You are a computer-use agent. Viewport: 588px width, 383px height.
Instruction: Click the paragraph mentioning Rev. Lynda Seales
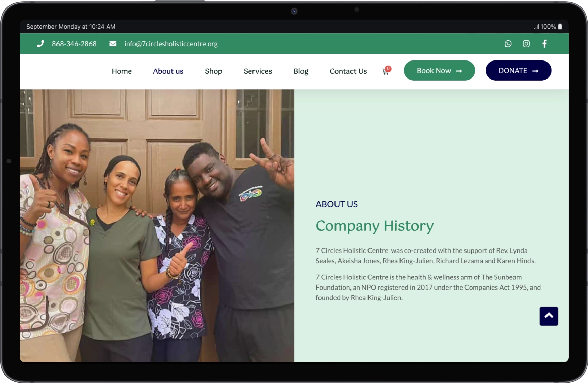(425, 256)
